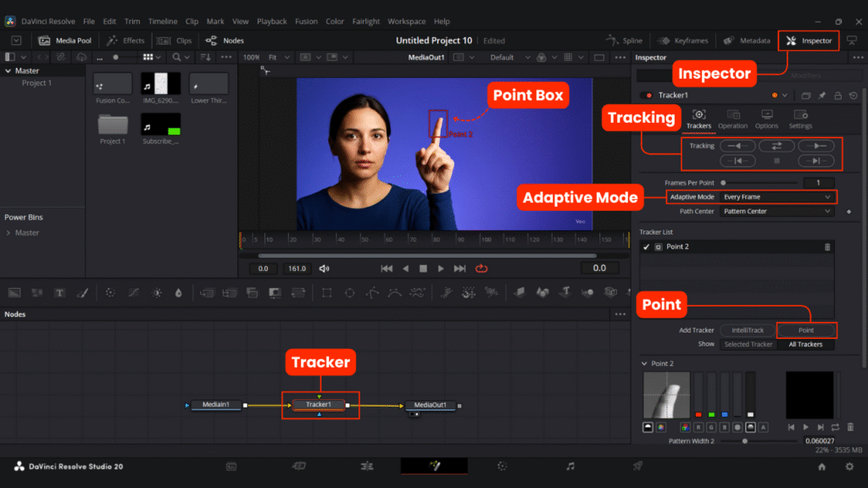Select the Rectangle mask tool

(x=326, y=293)
